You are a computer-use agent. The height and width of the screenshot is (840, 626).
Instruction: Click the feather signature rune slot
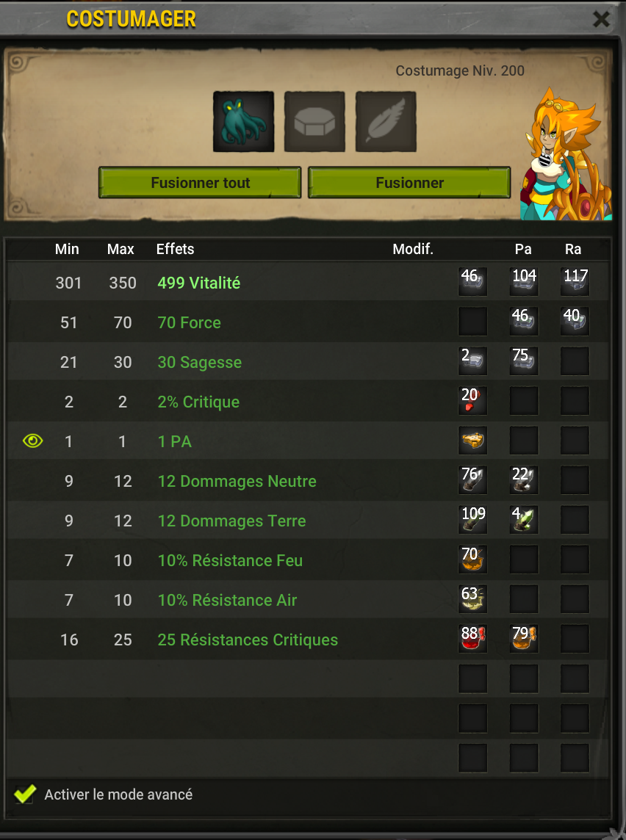coord(386,122)
